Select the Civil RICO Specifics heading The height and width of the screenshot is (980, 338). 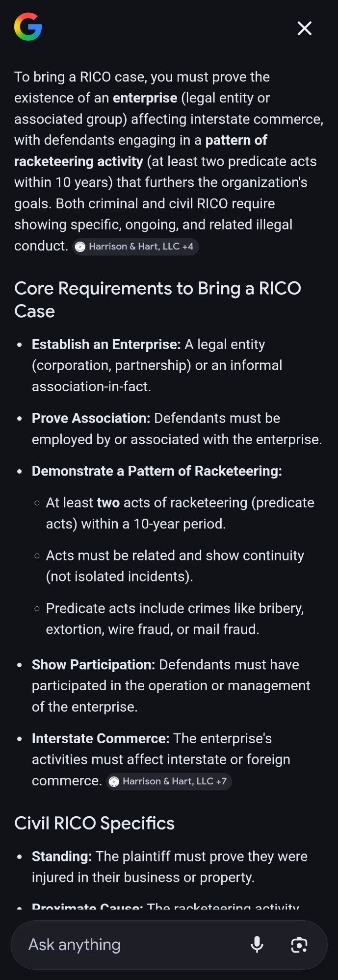click(x=94, y=823)
